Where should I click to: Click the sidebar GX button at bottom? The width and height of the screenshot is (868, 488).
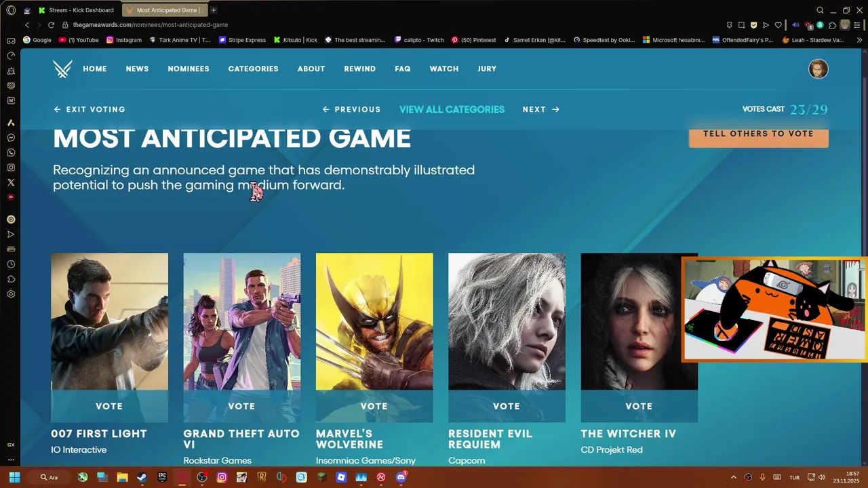tap(11, 445)
